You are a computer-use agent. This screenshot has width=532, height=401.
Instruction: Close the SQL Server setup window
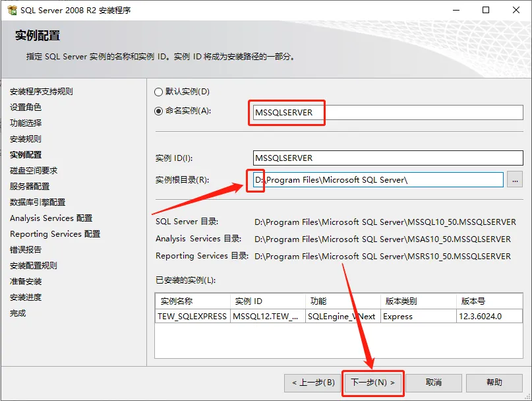click(516, 10)
